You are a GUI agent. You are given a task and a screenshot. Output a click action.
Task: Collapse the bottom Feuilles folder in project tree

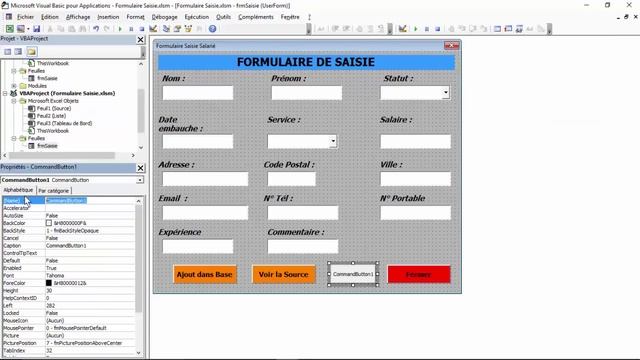pos(14,138)
